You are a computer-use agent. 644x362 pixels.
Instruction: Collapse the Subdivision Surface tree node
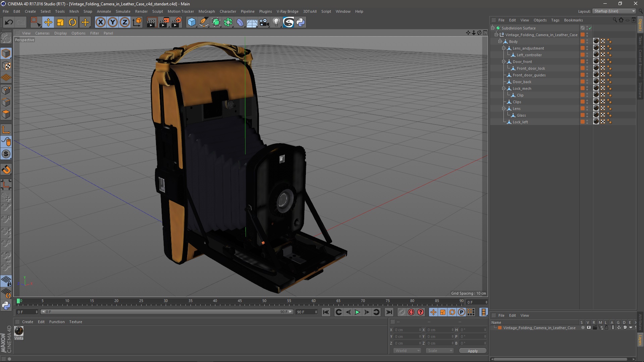tap(493, 28)
